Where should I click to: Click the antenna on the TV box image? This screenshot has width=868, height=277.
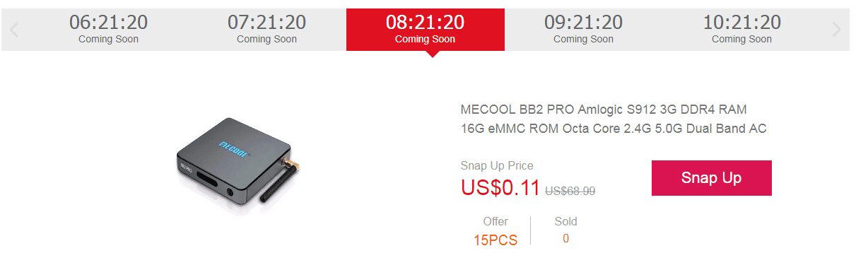[x=278, y=182]
